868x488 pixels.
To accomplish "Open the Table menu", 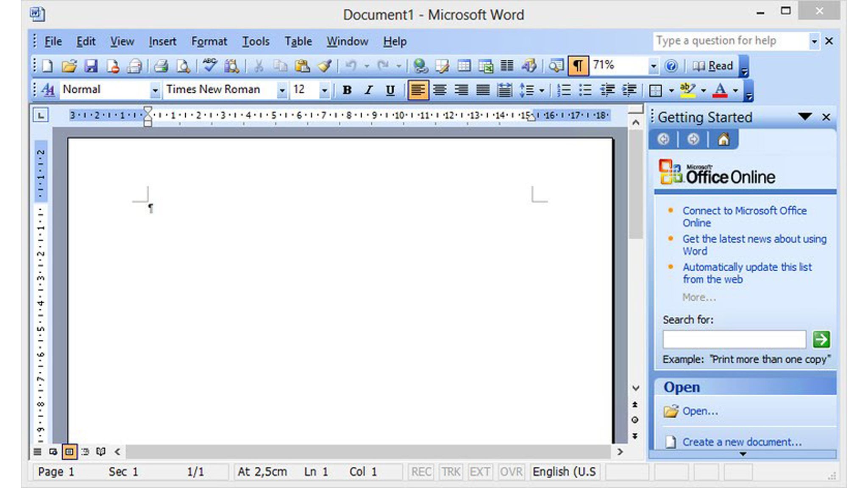I will coord(298,41).
